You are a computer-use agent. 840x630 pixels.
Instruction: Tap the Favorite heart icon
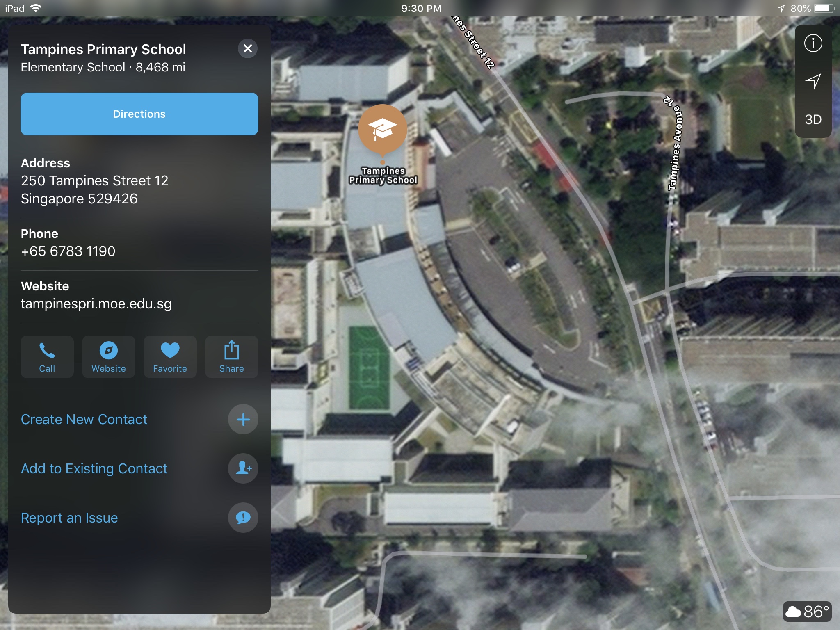170,357
